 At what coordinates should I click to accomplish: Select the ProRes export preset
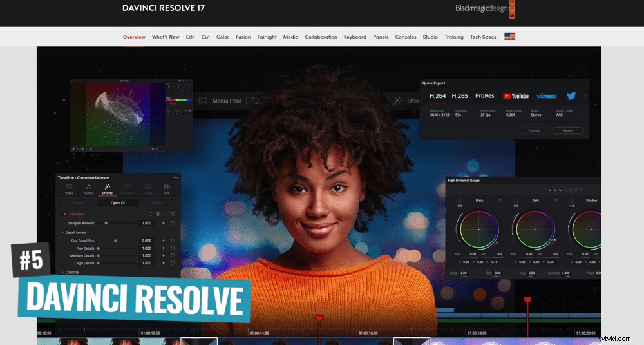point(485,96)
